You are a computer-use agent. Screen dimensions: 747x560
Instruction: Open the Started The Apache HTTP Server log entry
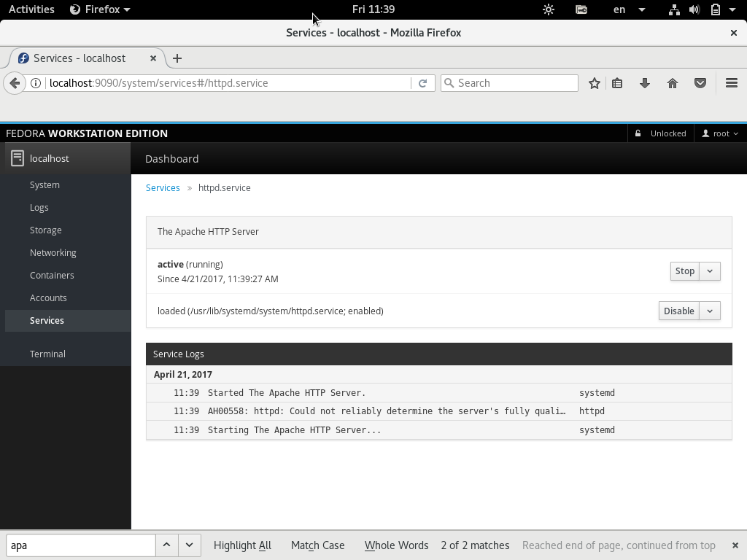[x=438, y=393]
